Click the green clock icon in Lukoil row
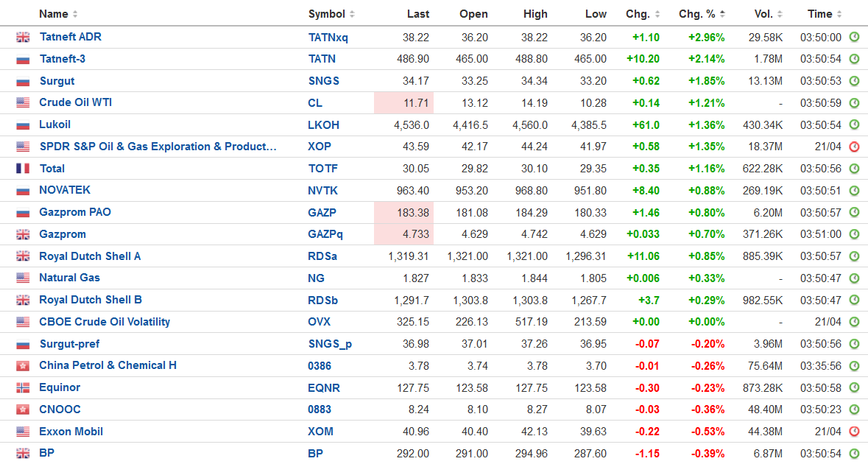Screen dimensions: 868x464 point(854,125)
